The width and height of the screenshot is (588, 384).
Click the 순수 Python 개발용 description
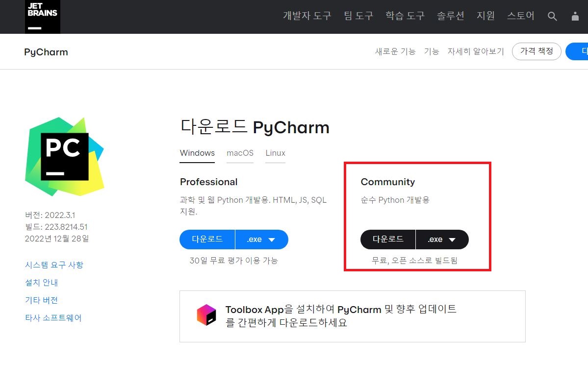tap(395, 200)
